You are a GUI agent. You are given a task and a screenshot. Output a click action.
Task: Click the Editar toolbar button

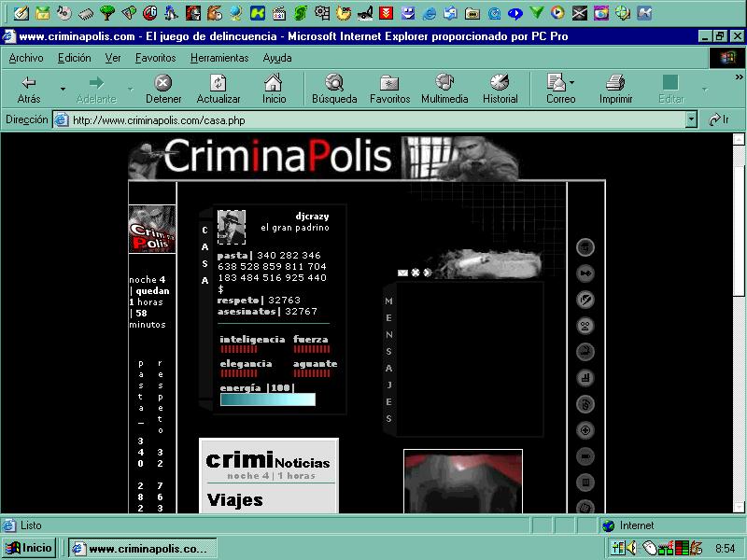pyautogui.click(x=670, y=89)
